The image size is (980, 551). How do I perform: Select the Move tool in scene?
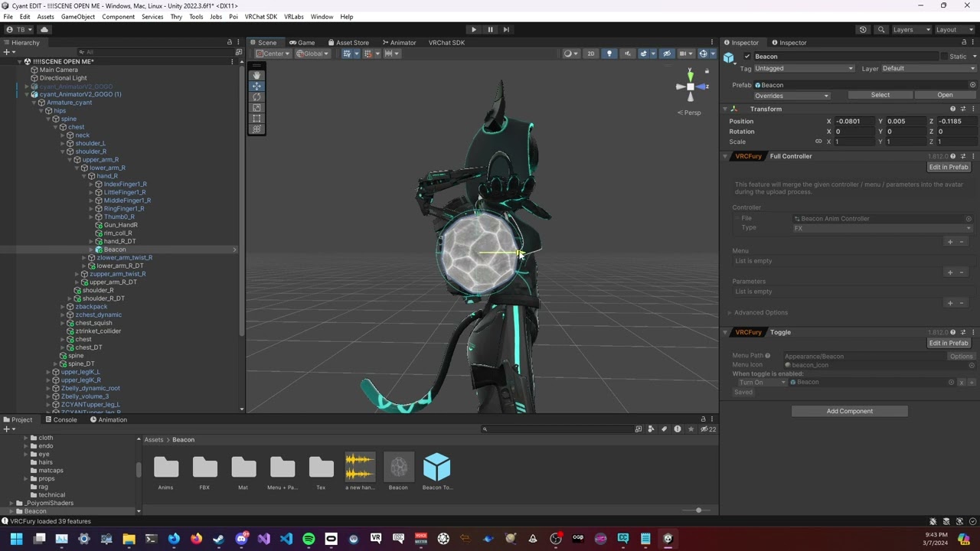pyautogui.click(x=256, y=86)
